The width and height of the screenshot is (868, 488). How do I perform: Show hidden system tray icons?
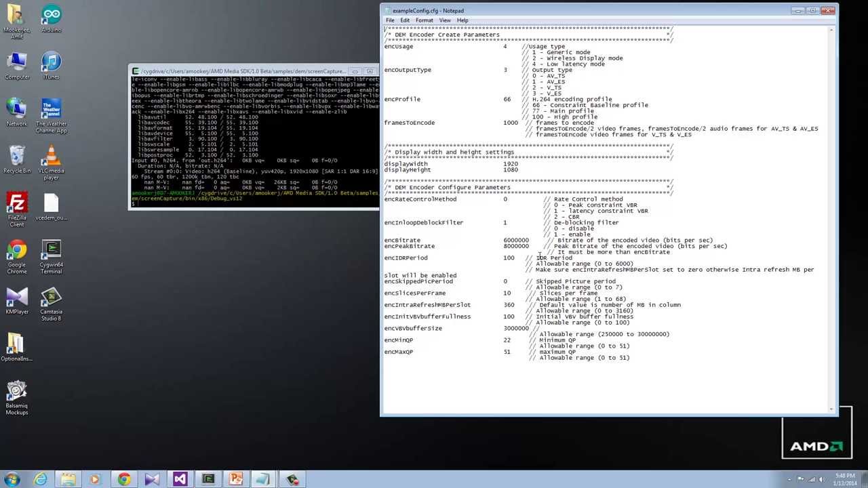pos(790,479)
